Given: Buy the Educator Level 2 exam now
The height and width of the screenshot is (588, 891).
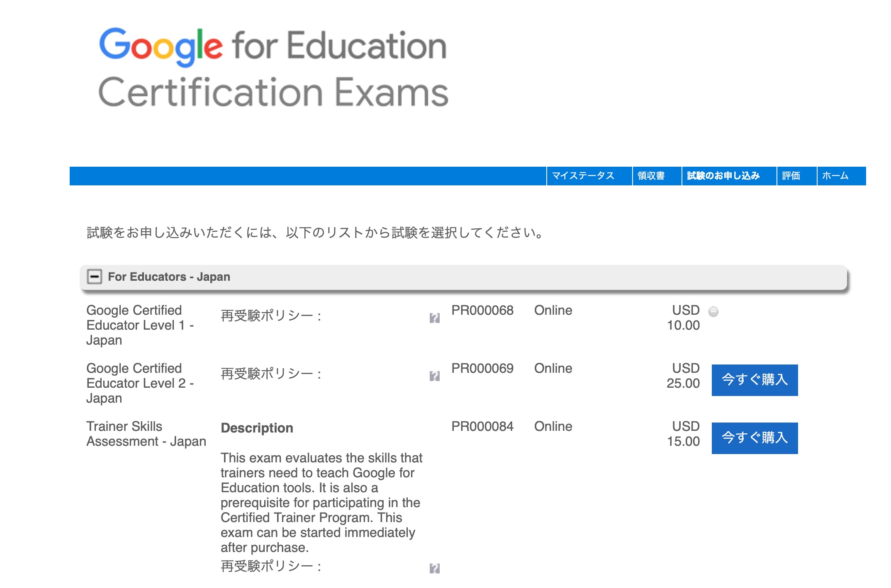Looking at the screenshot, I should [755, 380].
